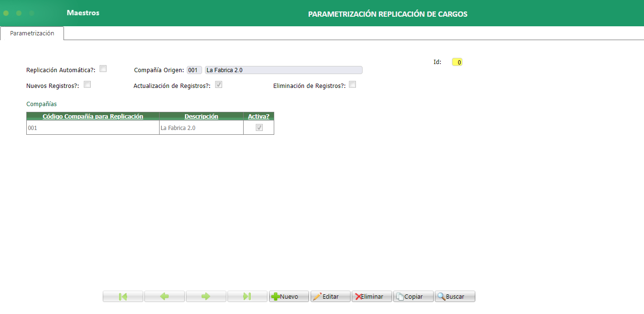Toggle the Activa checkbox for La Fabrica 2.0
Screen dimensions: 644x314
tap(258, 128)
